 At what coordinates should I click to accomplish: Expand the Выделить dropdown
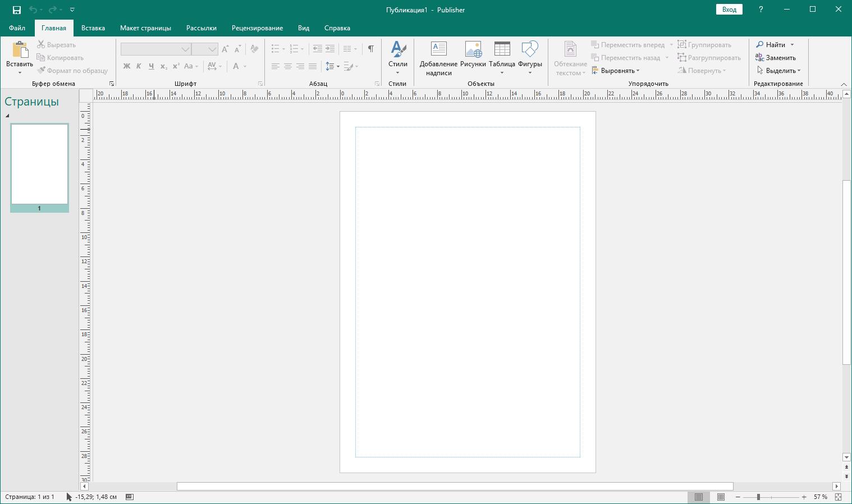coord(780,71)
